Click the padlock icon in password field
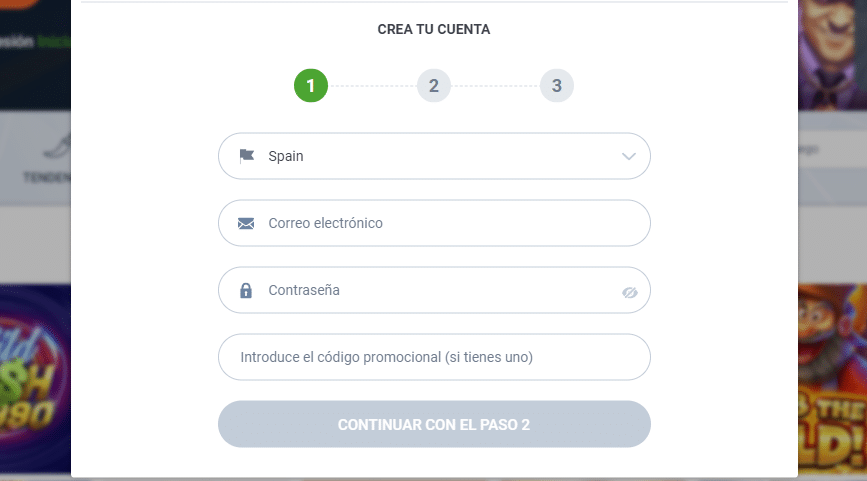 (246, 290)
